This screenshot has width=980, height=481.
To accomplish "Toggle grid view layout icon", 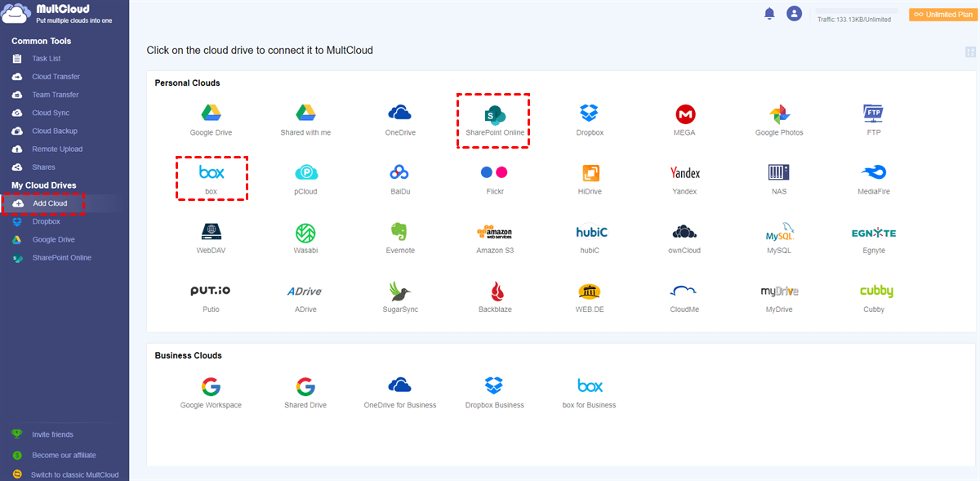I will tap(970, 52).
